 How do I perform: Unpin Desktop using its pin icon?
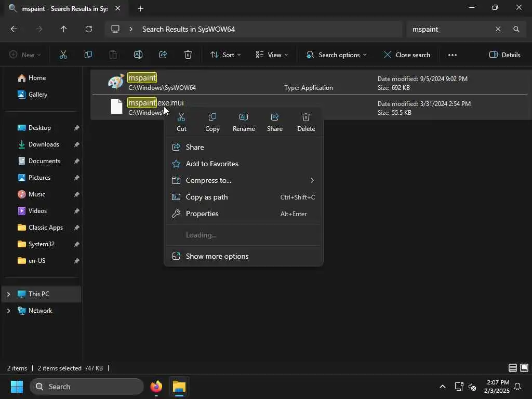point(76,128)
